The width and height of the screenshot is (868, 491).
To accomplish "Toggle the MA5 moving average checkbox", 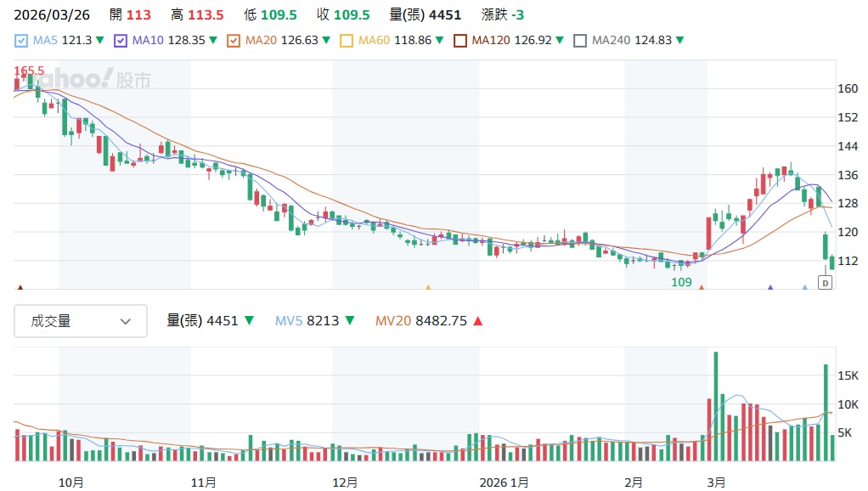I will [x=21, y=40].
